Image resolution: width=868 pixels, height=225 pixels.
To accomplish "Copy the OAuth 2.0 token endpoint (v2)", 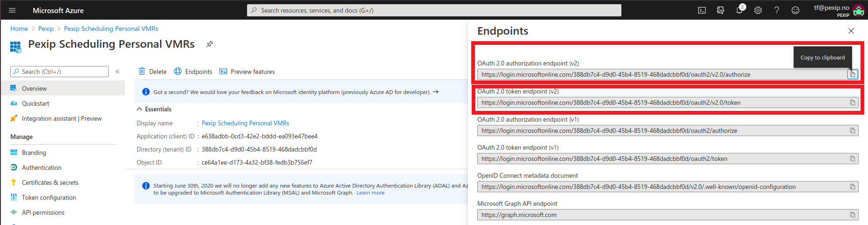I will [x=853, y=103].
